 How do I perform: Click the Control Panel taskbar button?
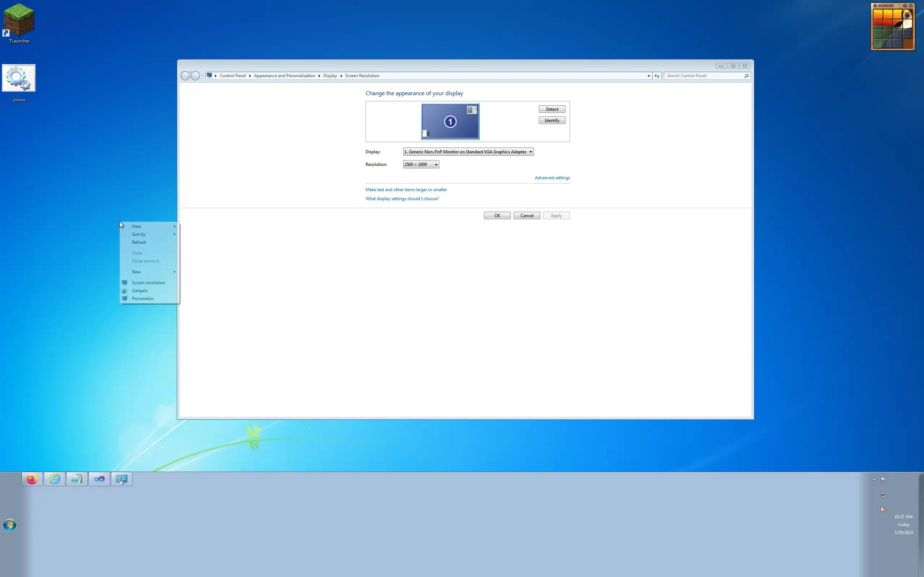click(x=121, y=479)
